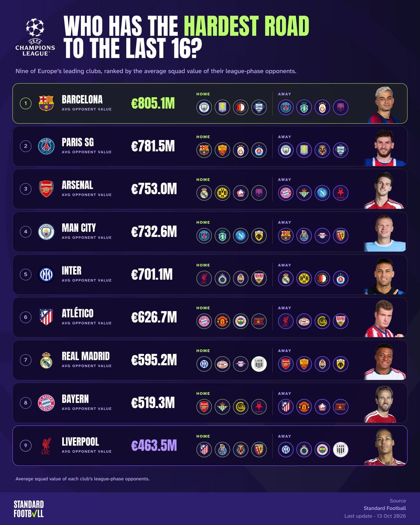Select the Barcelona club crest
The width and height of the screenshot is (420, 525).
[x=46, y=103]
